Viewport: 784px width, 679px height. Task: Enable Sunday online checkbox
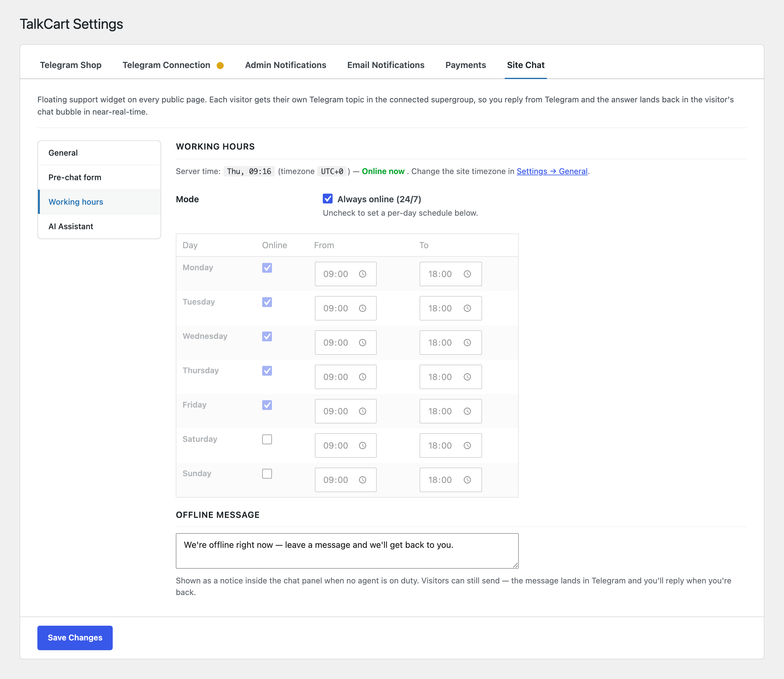click(267, 474)
